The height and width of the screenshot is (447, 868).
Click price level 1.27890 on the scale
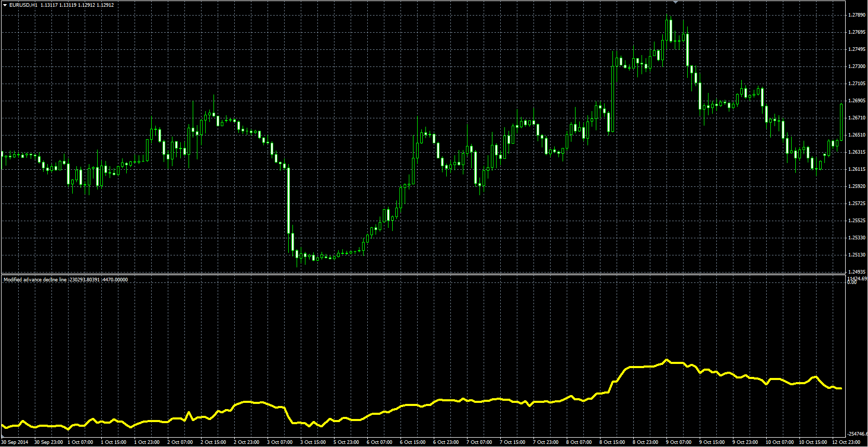pos(857,15)
